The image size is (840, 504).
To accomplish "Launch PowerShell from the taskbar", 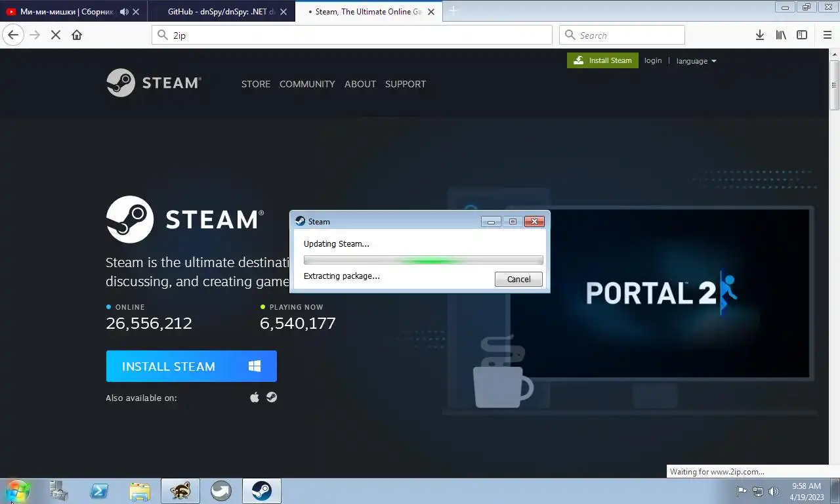I will [99, 490].
